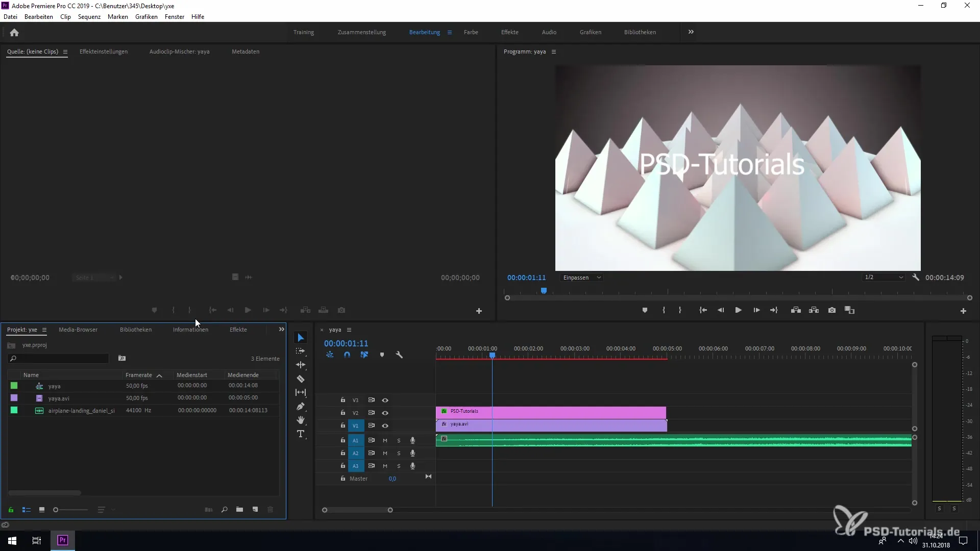Toggle Snap magnet in timeline
Viewport: 980px width, 551px height.
(347, 355)
